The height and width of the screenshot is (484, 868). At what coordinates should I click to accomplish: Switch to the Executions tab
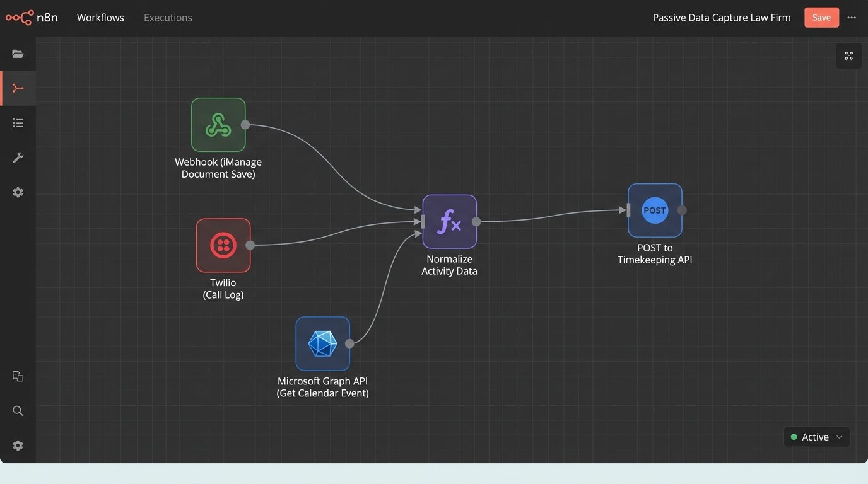(168, 18)
